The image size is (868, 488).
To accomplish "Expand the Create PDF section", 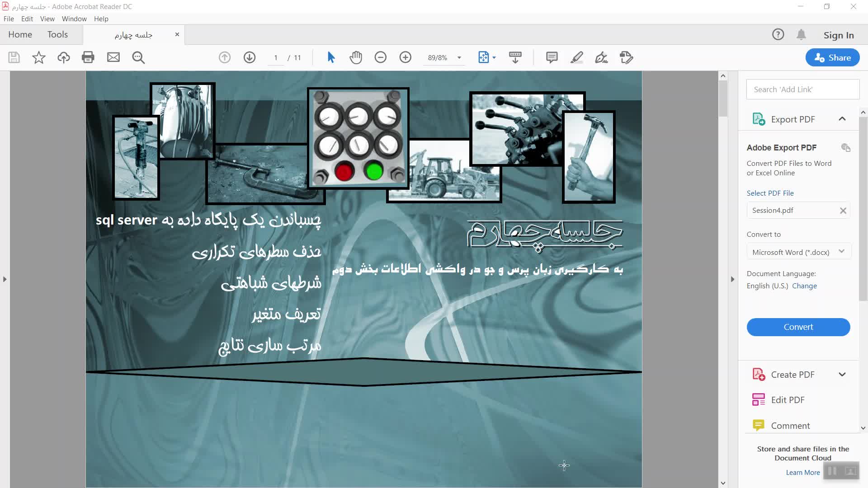I will coord(842,375).
